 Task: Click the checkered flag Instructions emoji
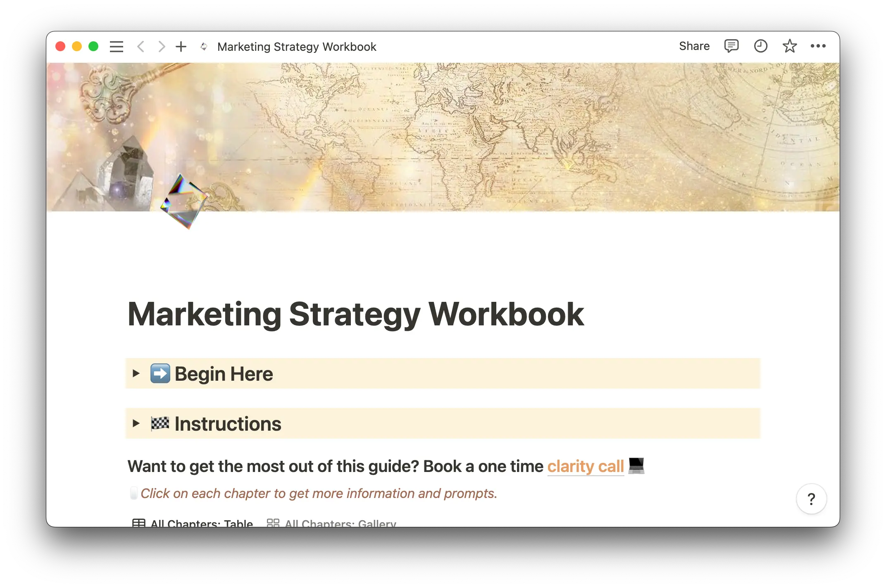pyautogui.click(x=160, y=423)
